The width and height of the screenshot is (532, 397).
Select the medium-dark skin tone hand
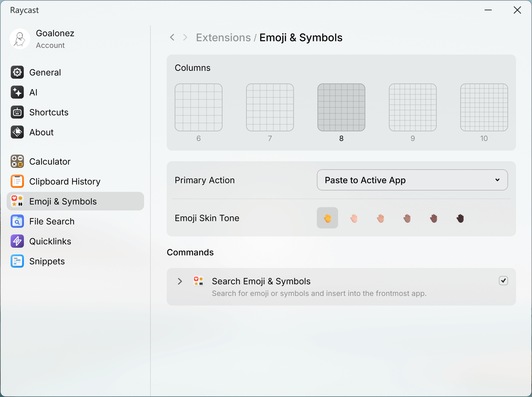coord(434,218)
